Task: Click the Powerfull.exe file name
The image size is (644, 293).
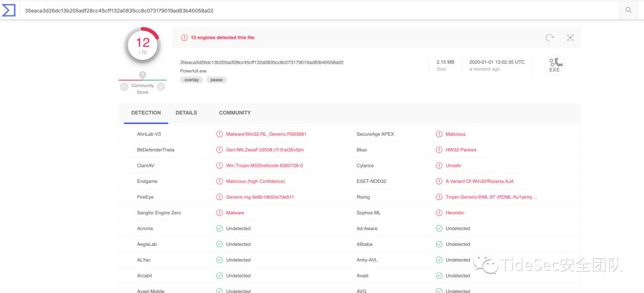Action: (x=193, y=71)
